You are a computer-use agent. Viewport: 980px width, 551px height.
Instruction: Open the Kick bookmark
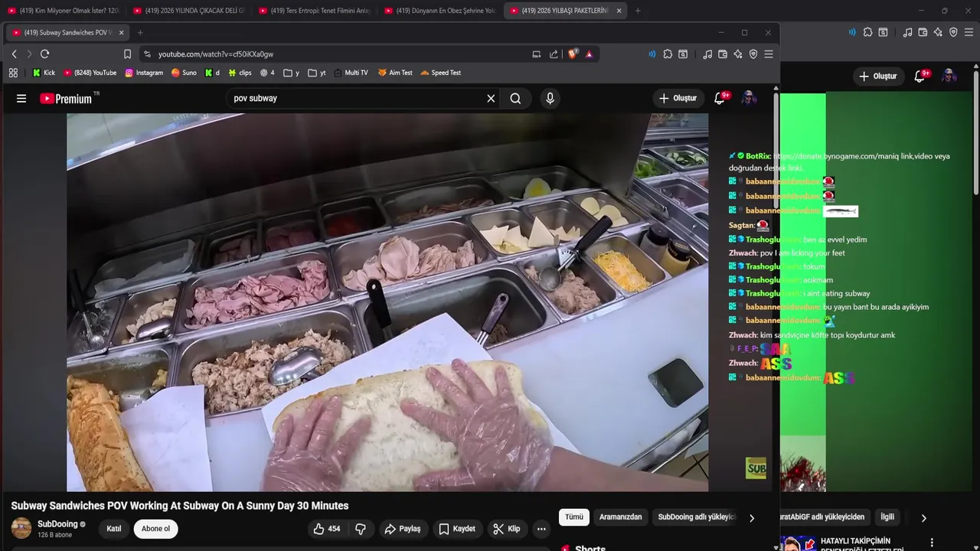coord(44,73)
